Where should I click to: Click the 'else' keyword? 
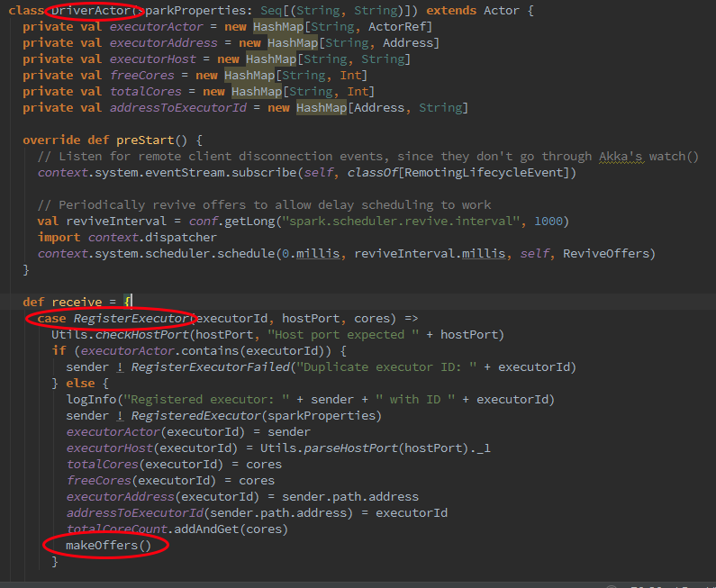[x=80, y=384]
